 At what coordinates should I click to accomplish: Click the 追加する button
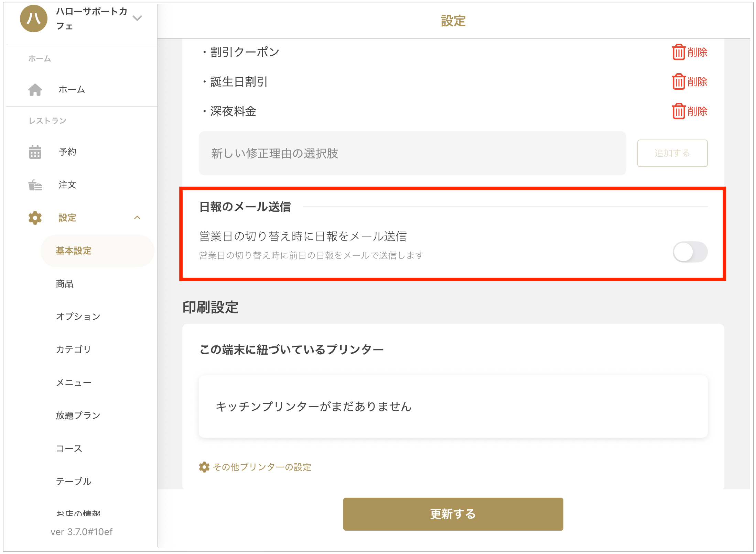672,153
